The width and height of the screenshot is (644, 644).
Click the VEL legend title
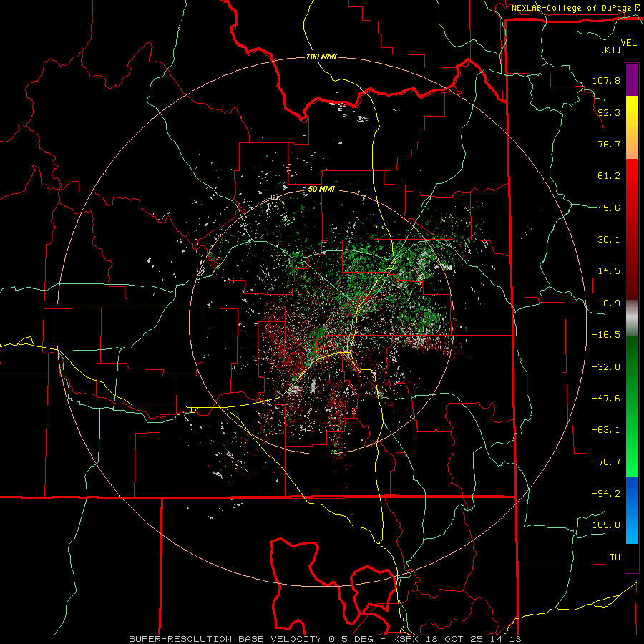point(628,43)
